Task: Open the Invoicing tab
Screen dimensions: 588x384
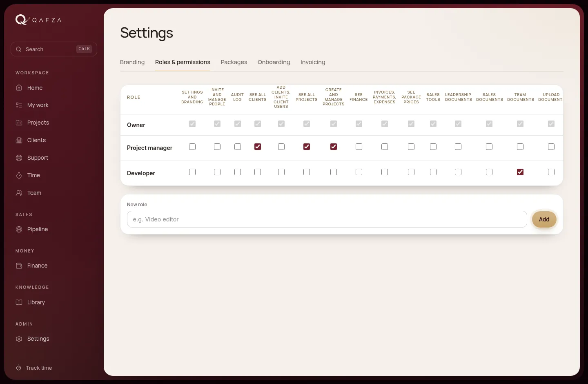Action: pos(313,62)
